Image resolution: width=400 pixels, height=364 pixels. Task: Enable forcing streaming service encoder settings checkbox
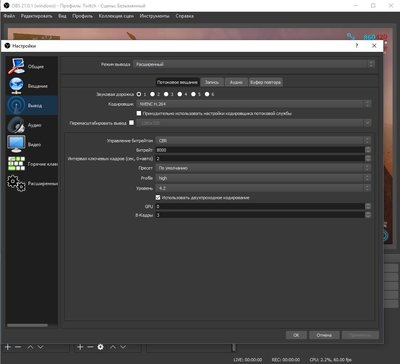[x=139, y=113]
